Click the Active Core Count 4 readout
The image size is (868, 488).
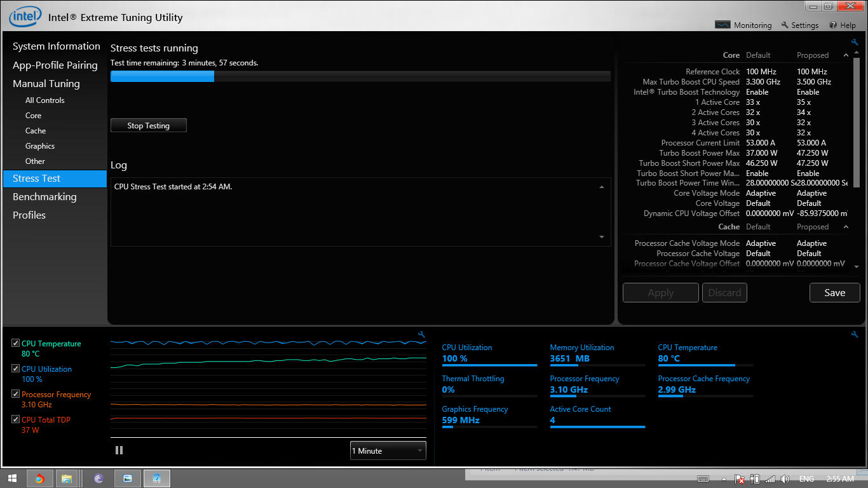553,420
